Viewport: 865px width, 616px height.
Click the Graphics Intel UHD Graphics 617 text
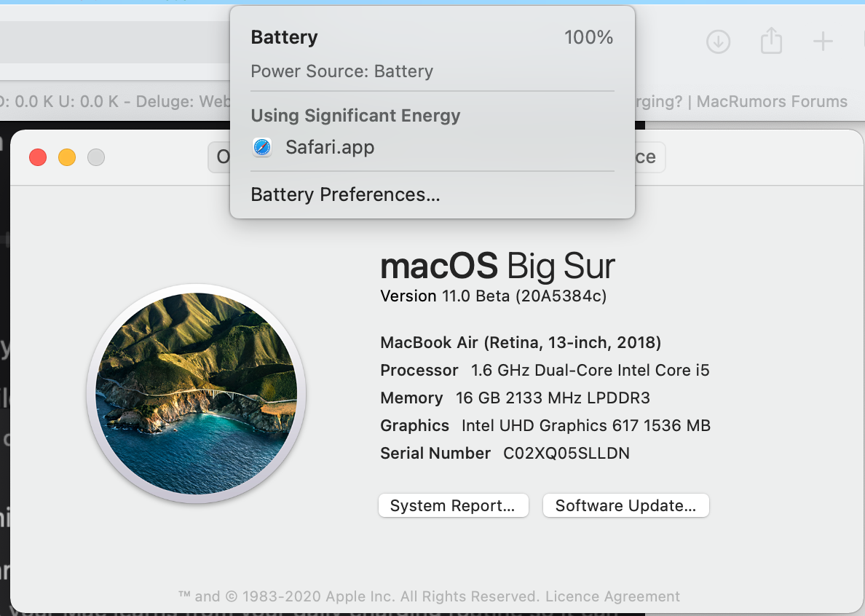pos(545,425)
